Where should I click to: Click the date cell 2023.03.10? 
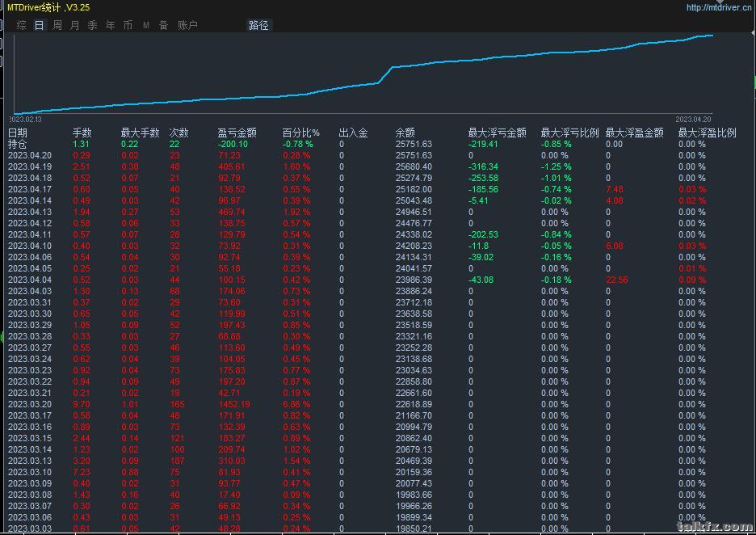coord(29,472)
